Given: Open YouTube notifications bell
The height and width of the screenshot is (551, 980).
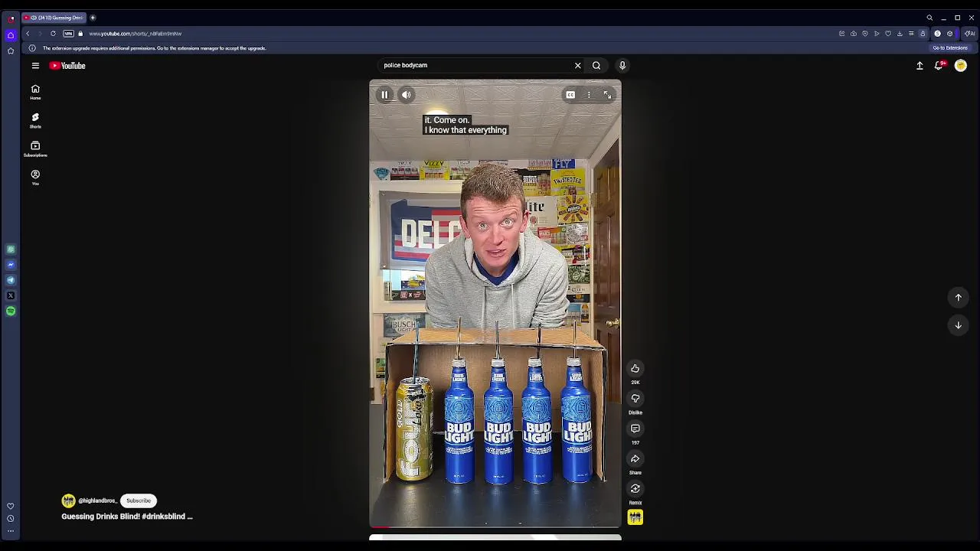Looking at the screenshot, I should coord(939,66).
